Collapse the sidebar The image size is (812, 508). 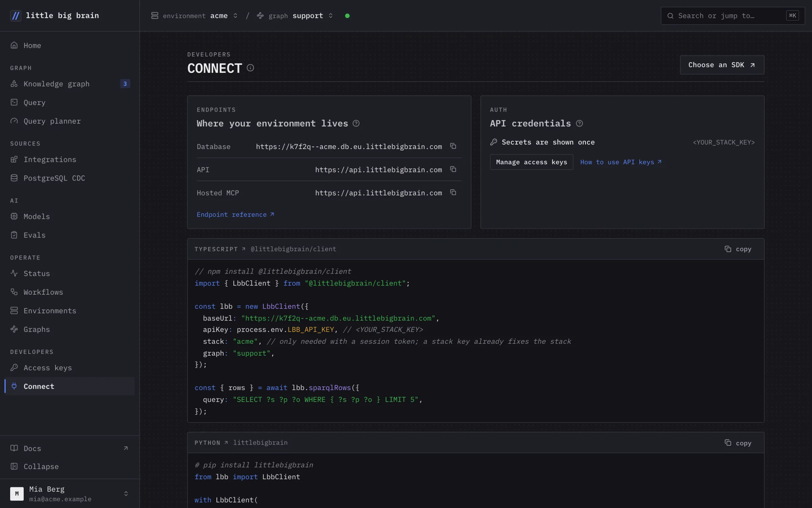70,466
